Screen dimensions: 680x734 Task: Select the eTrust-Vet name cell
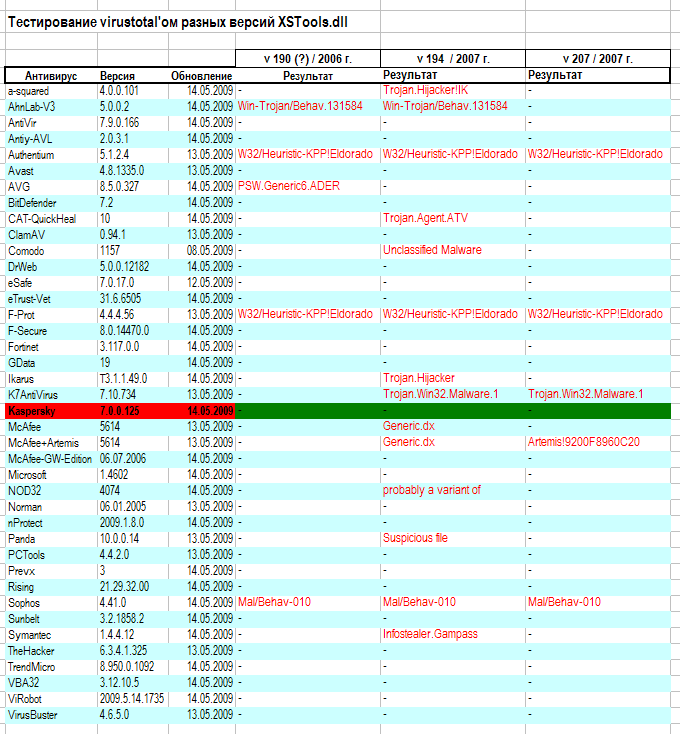51,299
